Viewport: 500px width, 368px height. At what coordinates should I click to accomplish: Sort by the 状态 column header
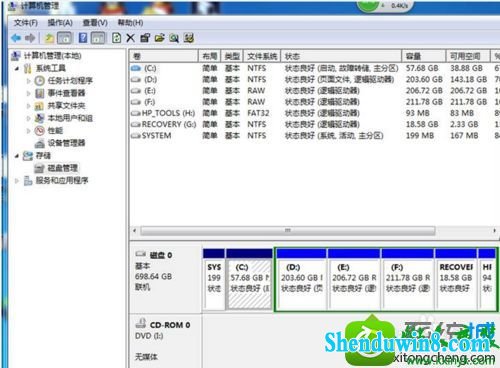point(341,56)
